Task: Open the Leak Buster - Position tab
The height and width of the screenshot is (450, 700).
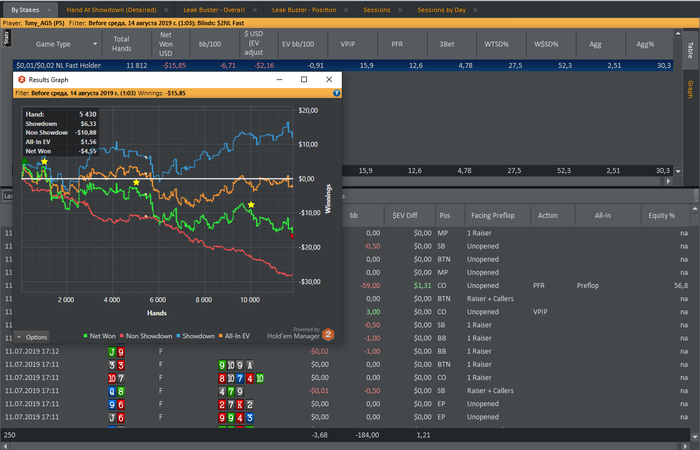Action: click(x=304, y=10)
